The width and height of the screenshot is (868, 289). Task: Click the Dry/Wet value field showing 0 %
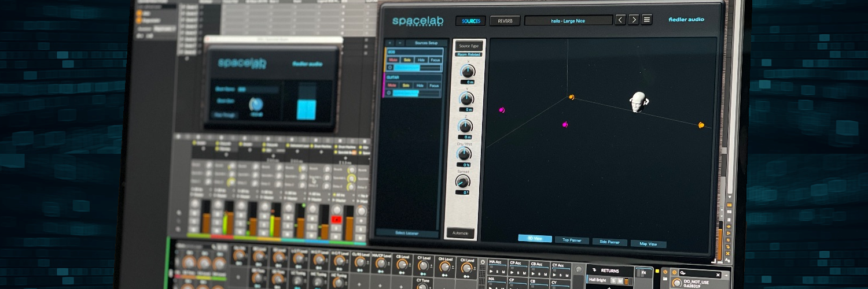[x=464, y=165]
